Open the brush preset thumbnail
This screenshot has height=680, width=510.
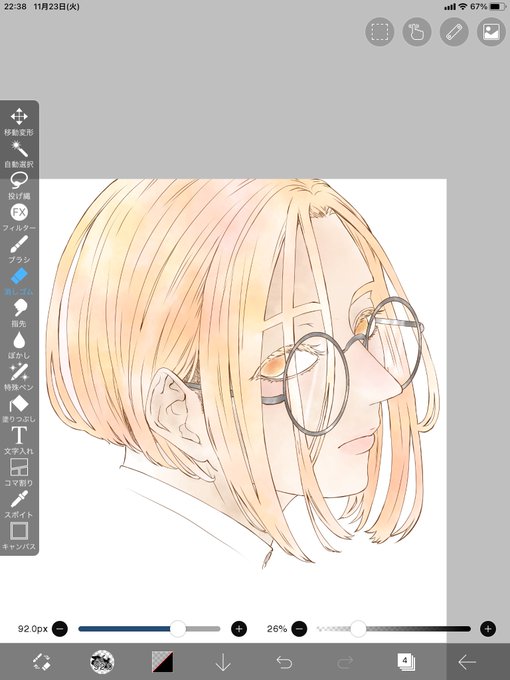(102, 662)
